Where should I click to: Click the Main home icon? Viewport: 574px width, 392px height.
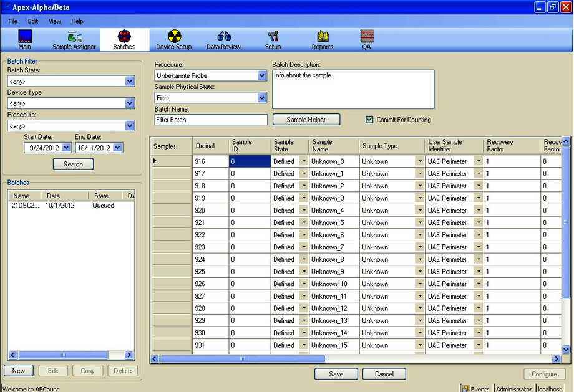(24, 39)
